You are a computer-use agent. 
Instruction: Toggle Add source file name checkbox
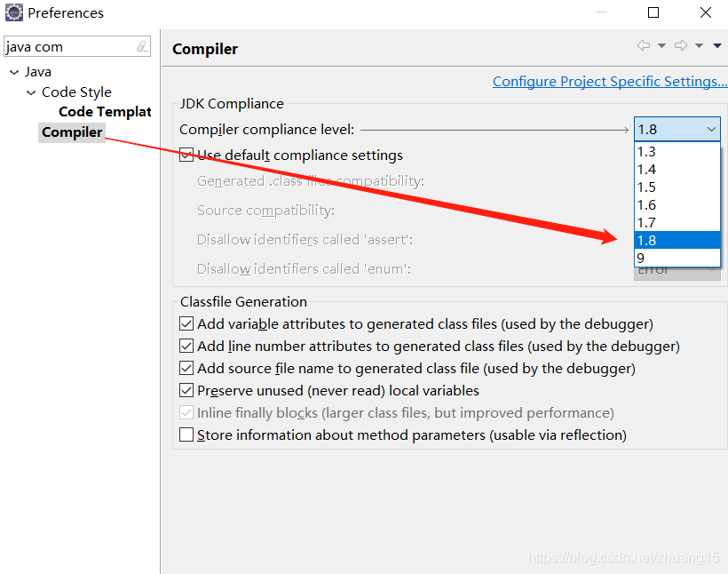186,369
